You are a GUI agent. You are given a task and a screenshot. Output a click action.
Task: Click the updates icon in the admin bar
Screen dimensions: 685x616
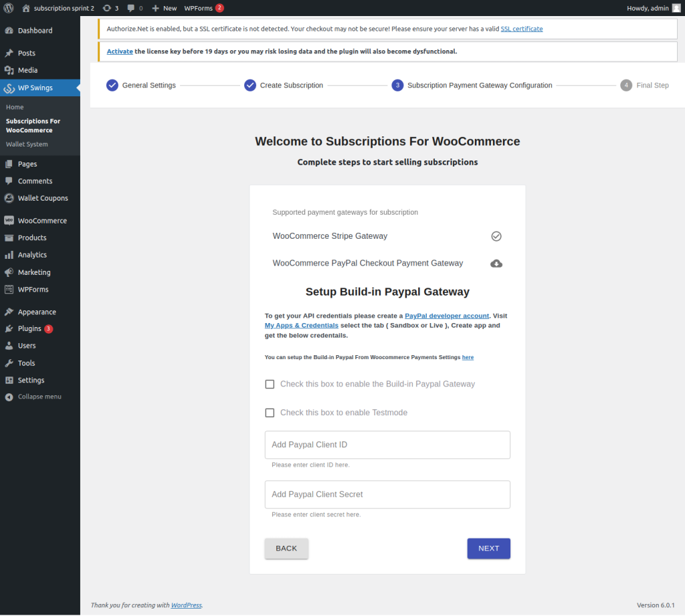click(x=109, y=8)
